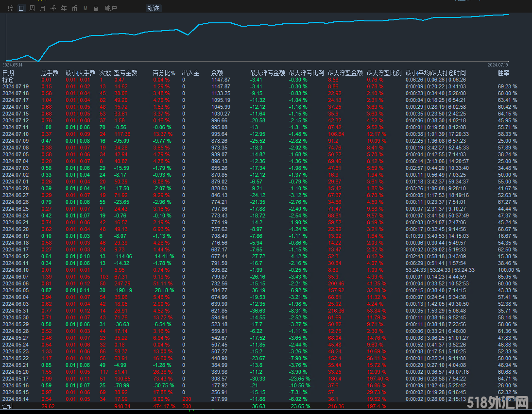Click the M tab
Image resolution: width=532 pixels, height=414 pixels.
tap(86, 8)
